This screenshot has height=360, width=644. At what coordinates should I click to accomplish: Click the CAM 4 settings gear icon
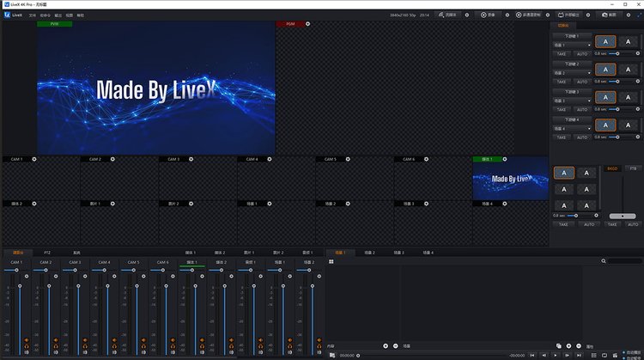tap(270, 159)
